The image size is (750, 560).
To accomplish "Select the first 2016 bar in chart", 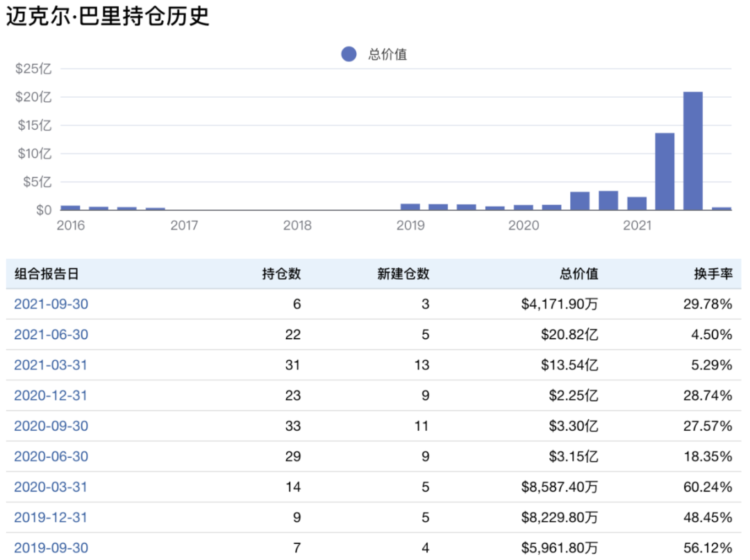I will pyautogui.click(x=70, y=207).
